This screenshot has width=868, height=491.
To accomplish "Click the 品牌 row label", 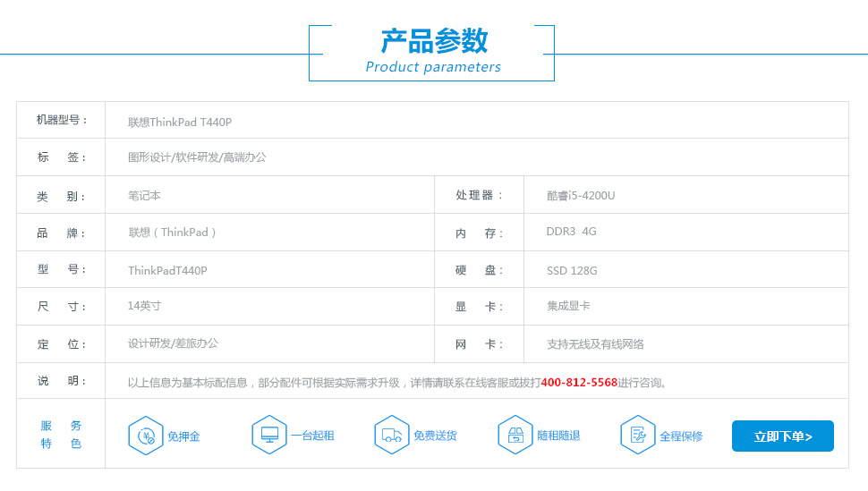I will point(62,233).
